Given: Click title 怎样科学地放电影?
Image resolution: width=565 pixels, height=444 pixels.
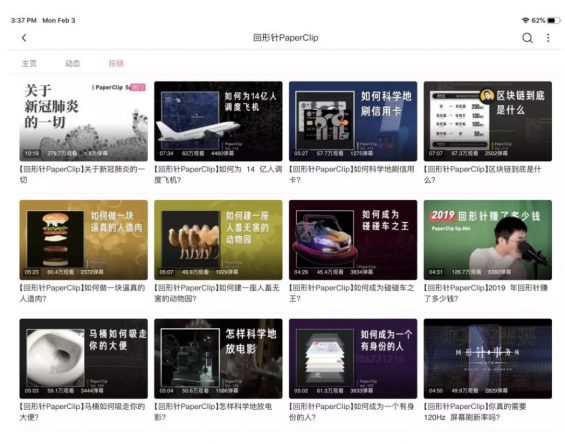Looking at the screenshot, I should [213, 412].
